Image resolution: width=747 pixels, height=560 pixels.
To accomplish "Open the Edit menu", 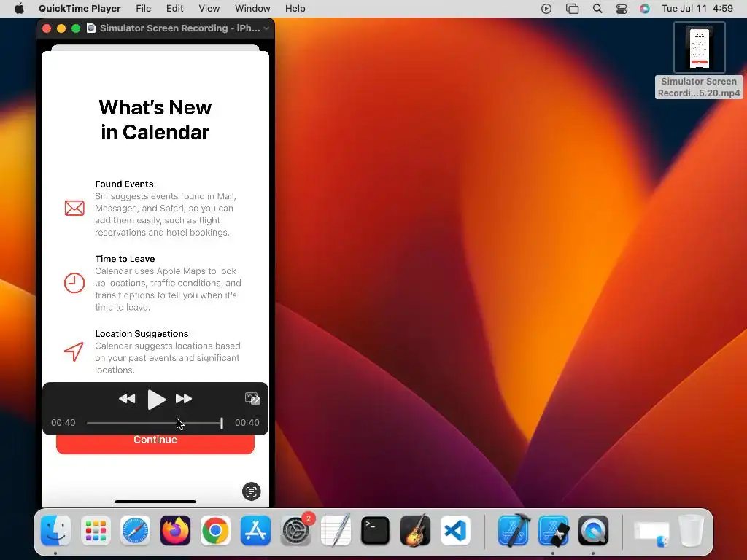I will point(175,9).
